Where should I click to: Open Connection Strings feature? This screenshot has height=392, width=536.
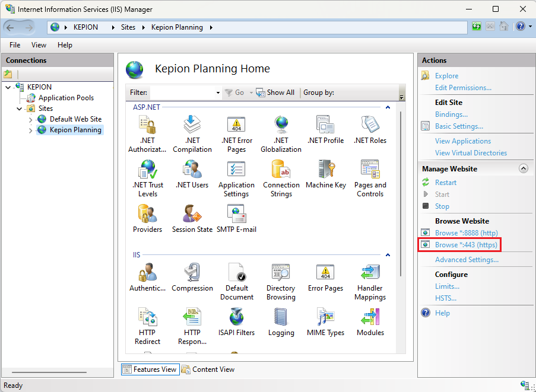[281, 179]
